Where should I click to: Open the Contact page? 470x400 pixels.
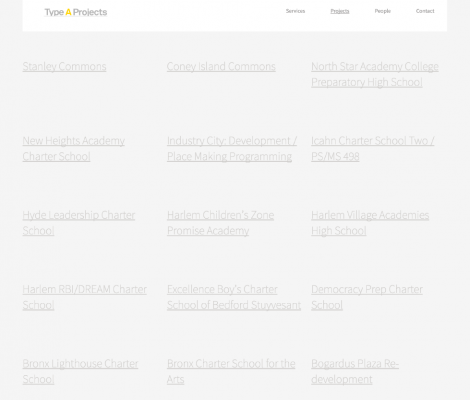pyautogui.click(x=425, y=11)
